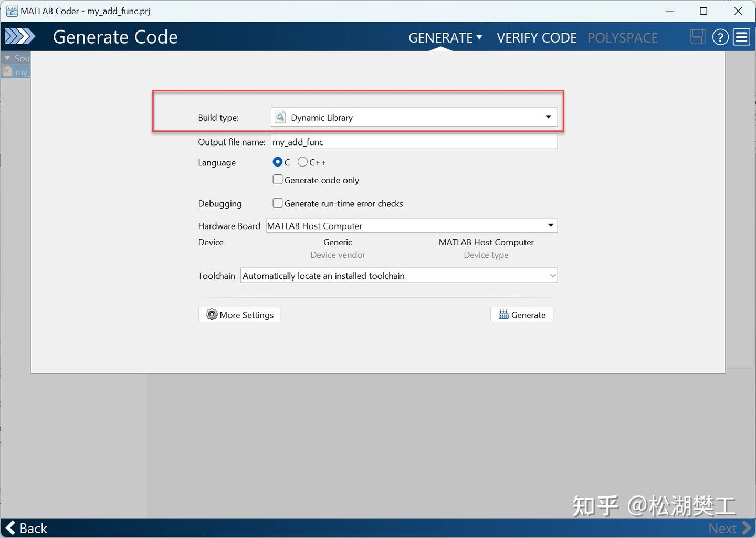Open the GENERATE dropdown menu
Image resolution: width=756 pixels, height=538 pixels.
[x=445, y=37]
